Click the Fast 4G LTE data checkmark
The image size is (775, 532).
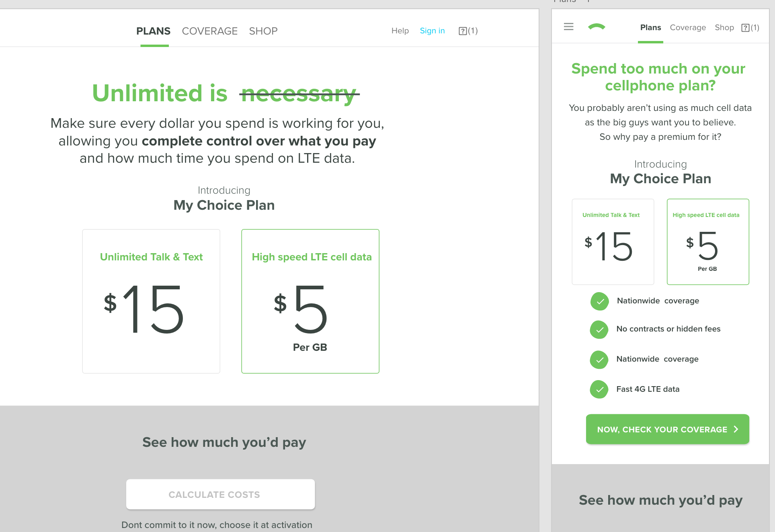[599, 389]
